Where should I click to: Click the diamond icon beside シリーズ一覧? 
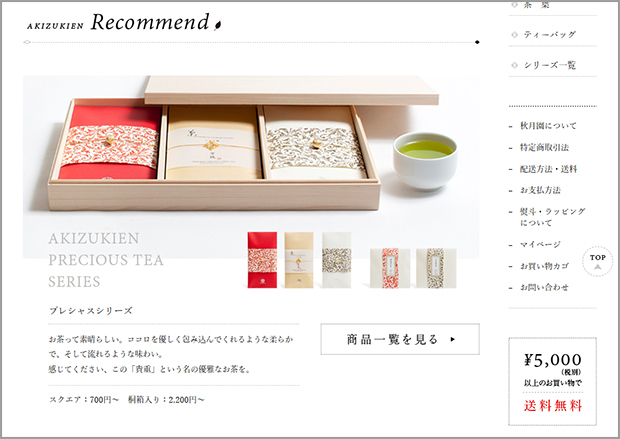pos(514,65)
